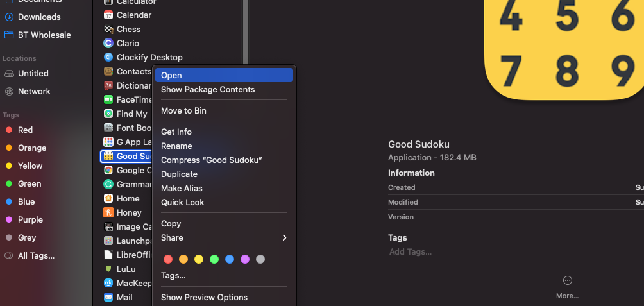The image size is (644, 306).
Task: Click the LuLu app icon
Action: pyautogui.click(x=108, y=269)
